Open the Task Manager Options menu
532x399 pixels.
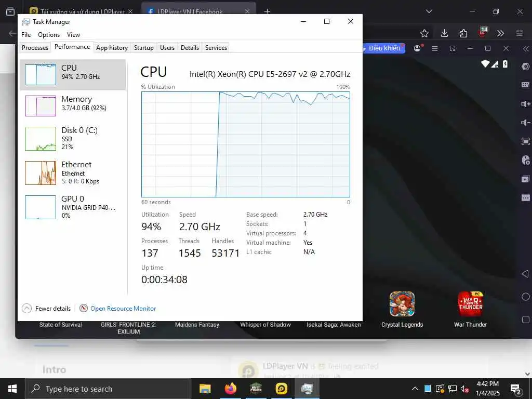click(49, 35)
